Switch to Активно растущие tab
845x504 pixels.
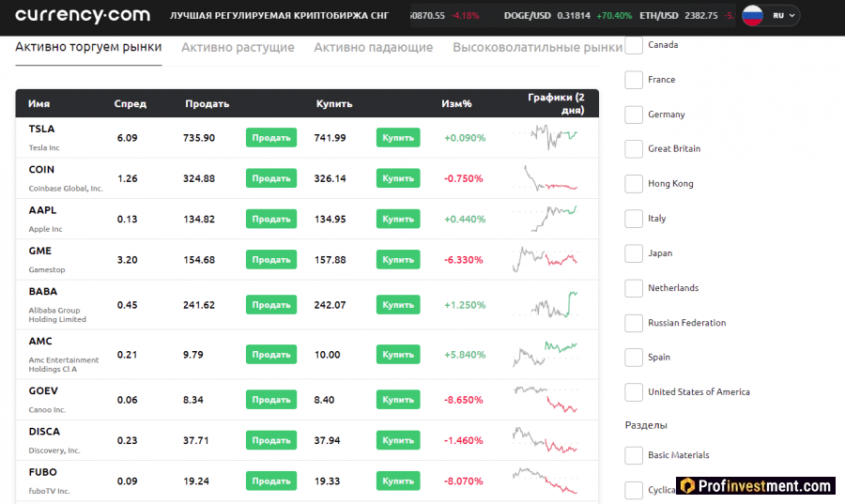click(238, 47)
